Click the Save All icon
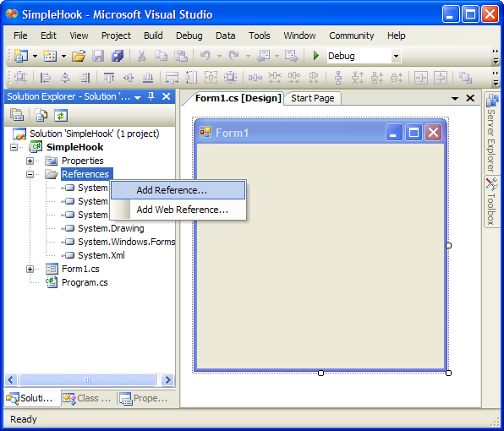The width and height of the screenshot is (504, 431). coord(118,56)
